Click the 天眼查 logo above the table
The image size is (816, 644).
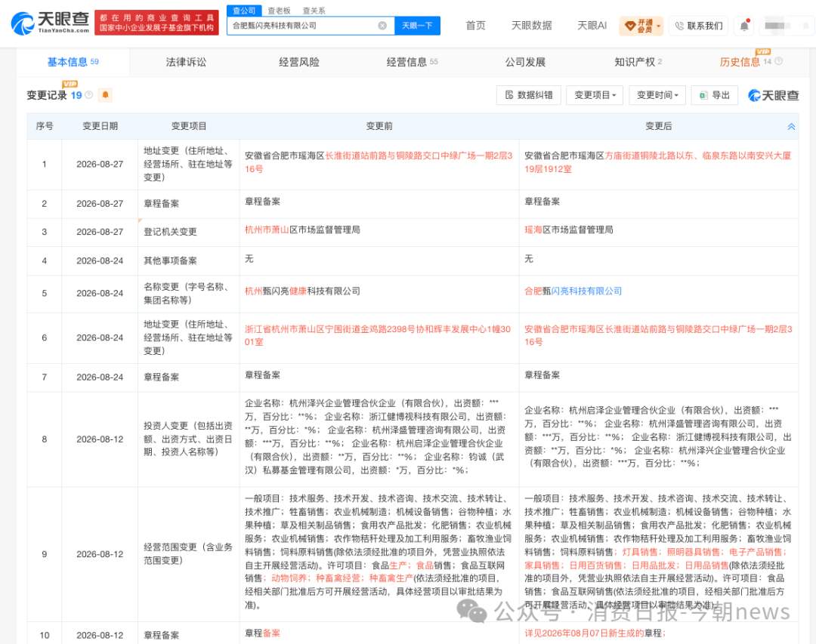pos(774,95)
